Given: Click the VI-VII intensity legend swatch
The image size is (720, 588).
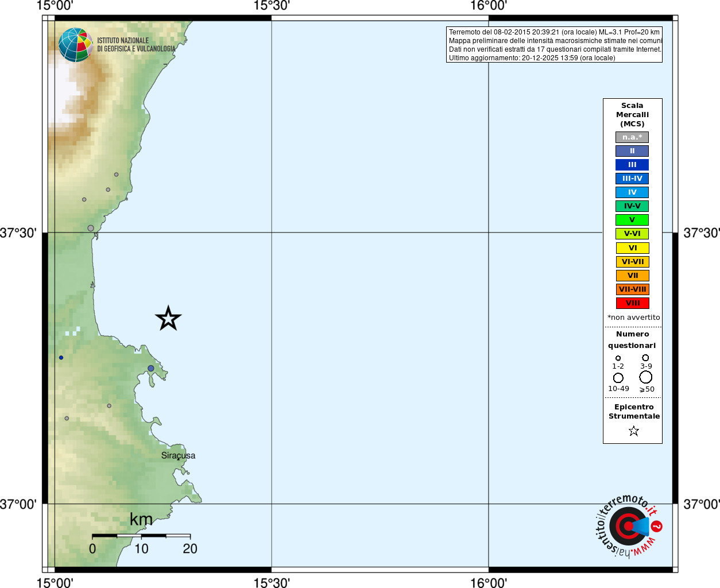Looking at the screenshot, I should (x=632, y=262).
